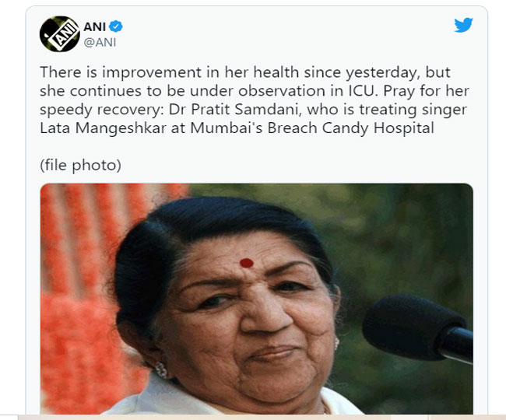Open the ANI round profile avatar
The width and height of the screenshot is (506, 420).
59,34
